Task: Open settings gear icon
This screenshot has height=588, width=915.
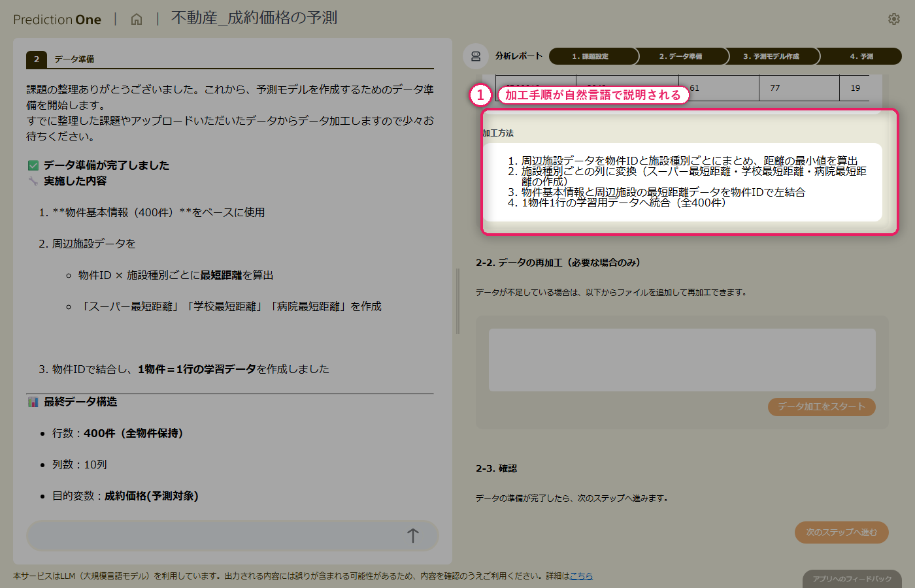Action: 894,19
